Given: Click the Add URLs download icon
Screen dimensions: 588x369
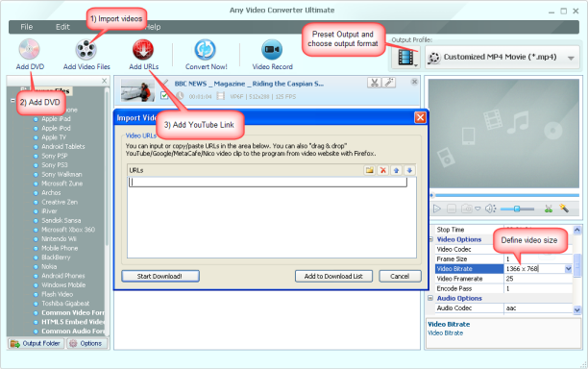Looking at the screenshot, I should (143, 50).
